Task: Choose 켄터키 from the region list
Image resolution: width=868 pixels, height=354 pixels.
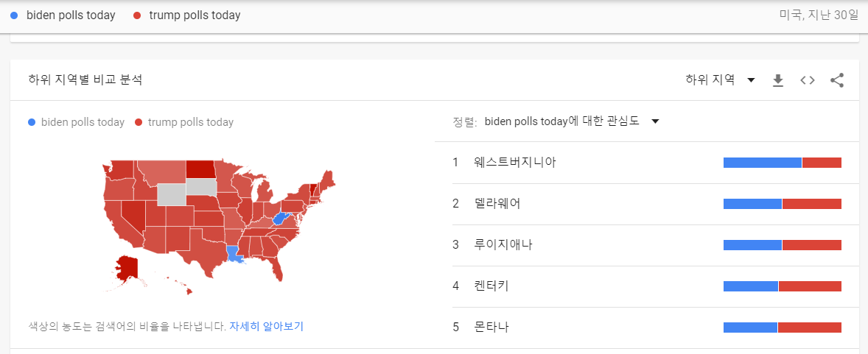Action: coord(491,286)
